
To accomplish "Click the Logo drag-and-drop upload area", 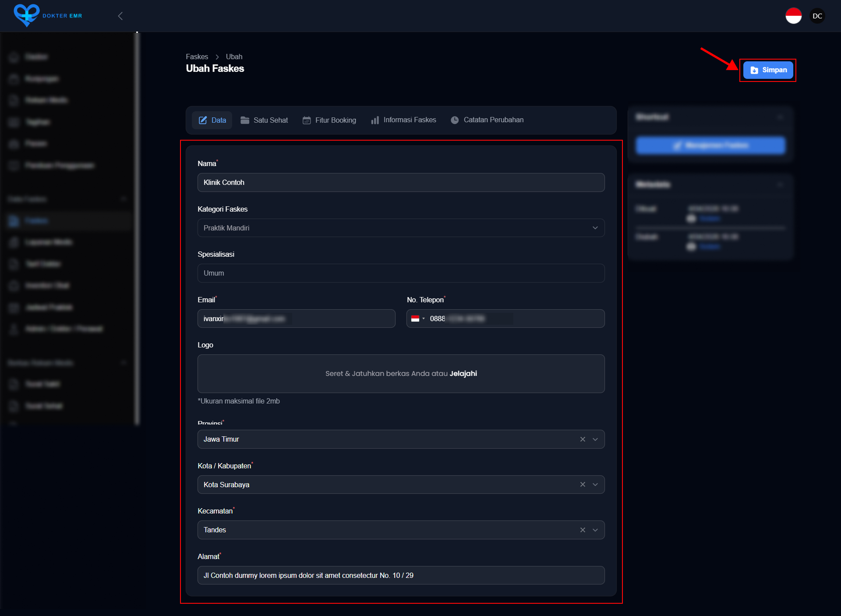I will [401, 374].
